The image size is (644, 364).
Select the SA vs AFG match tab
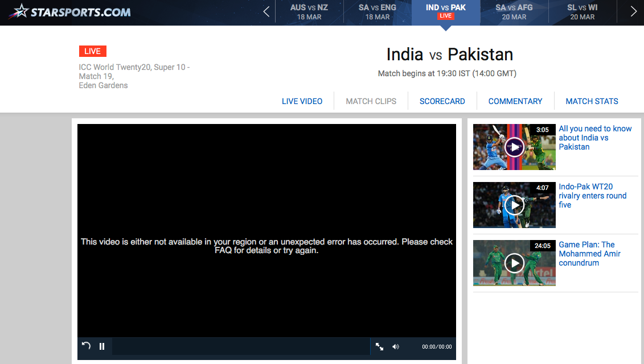pyautogui.click(x=514, y=13)
